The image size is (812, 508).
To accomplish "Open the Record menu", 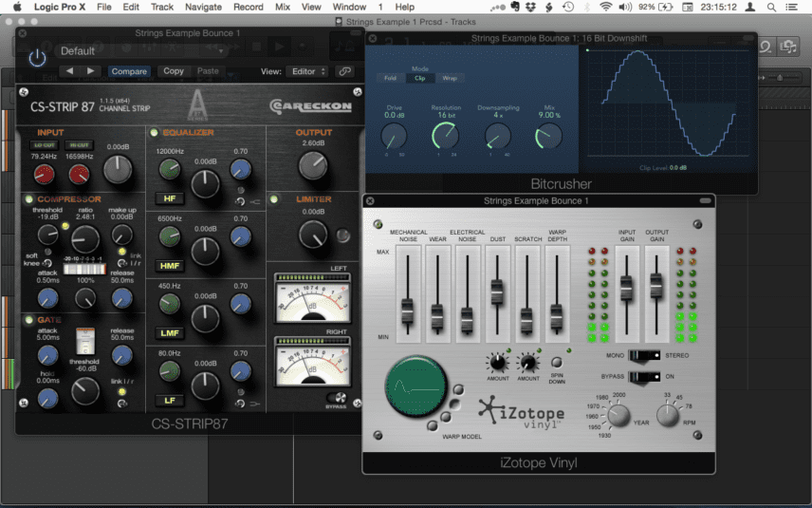I will tap(249, 8).
